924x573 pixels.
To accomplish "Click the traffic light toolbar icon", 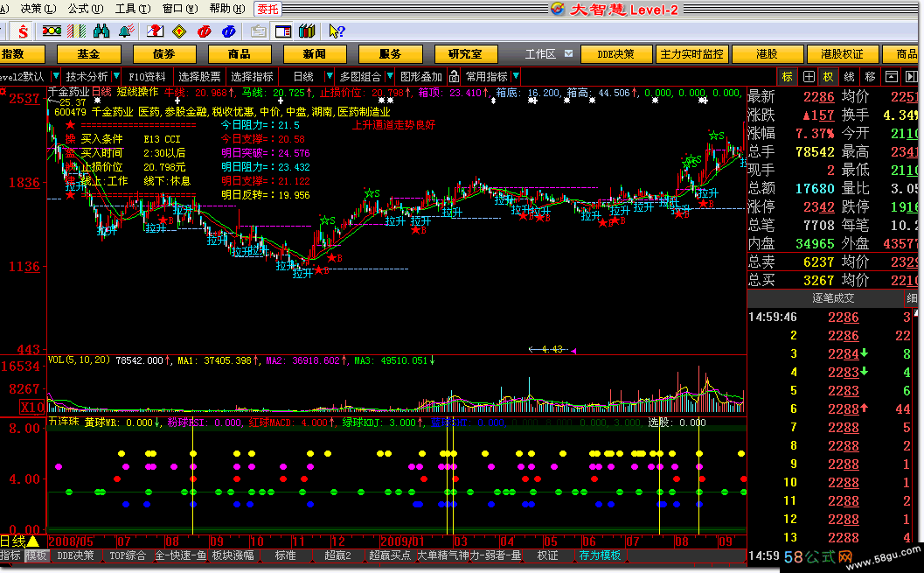I will click(52, 31).
